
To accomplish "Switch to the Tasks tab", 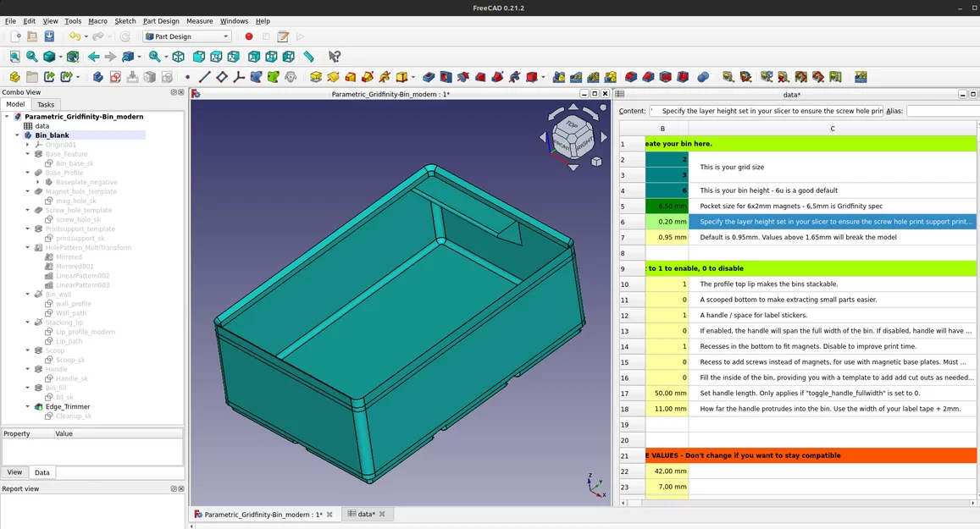I will click(x=46, y=104).
